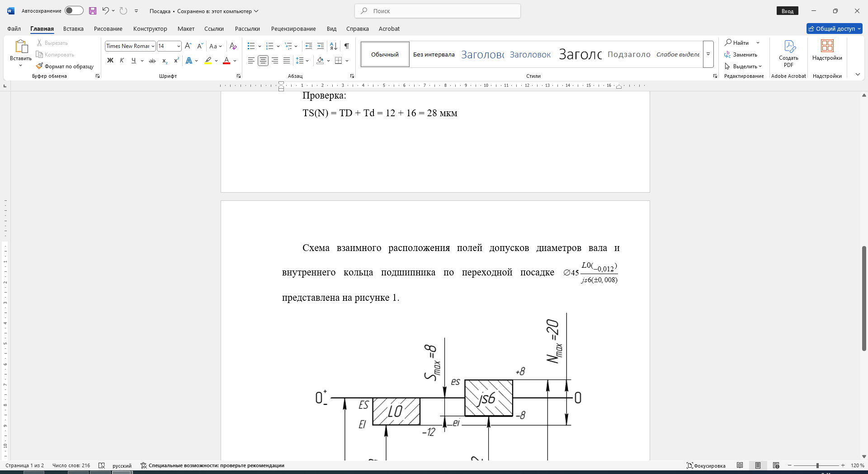
Task: Toggle superscript formatting
Action: click(176, 61)
